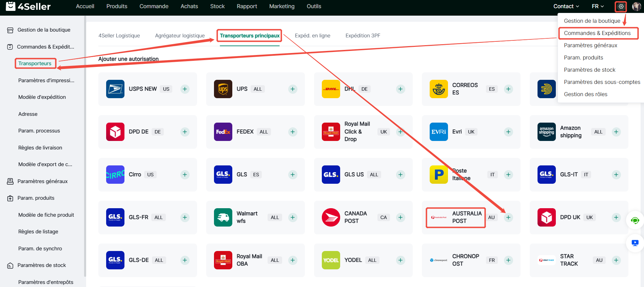Click the 4Seller logo

point(28,6)
